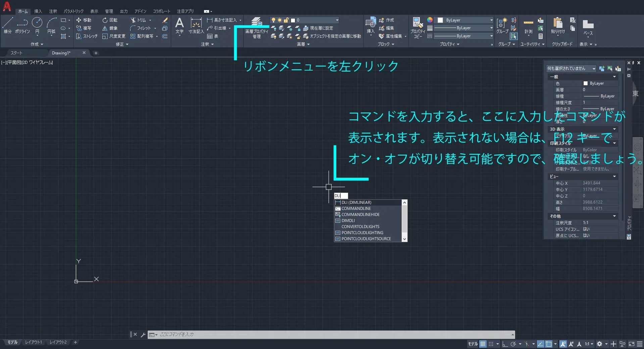Expand the 修正 panel
Image resolution: width=644 pixels, height=349 pixels.
click(x=122, y=44)
